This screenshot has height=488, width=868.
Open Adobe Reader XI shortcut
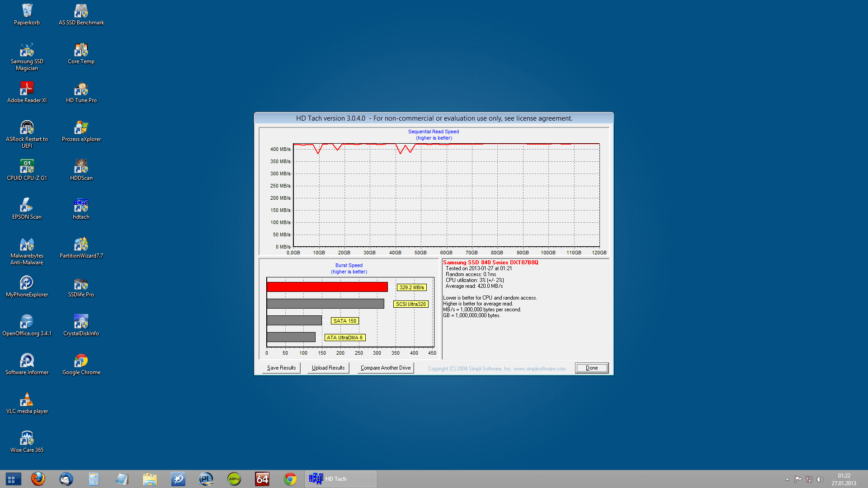click(x=27, y=93)
